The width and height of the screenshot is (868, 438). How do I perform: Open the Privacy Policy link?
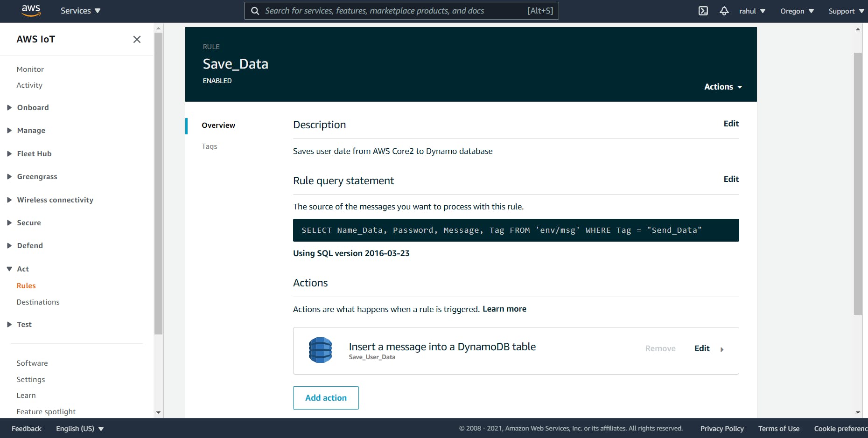point(722,428)
